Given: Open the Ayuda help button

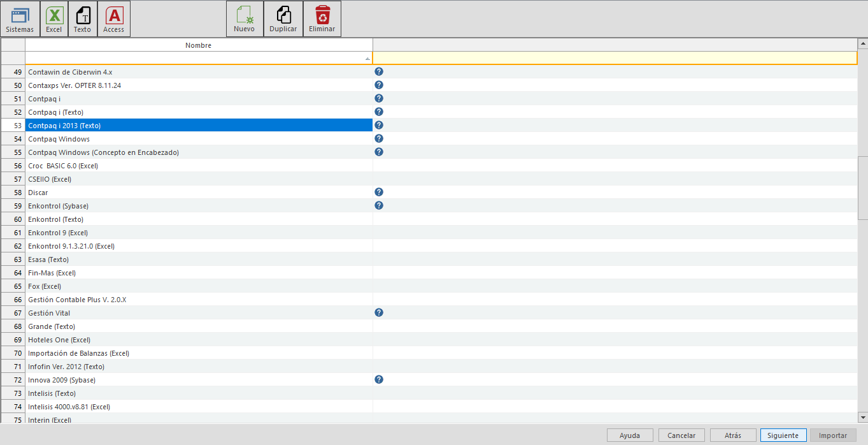Looking at the screenshot, I should pyautogui.click(x=630, y=435).
